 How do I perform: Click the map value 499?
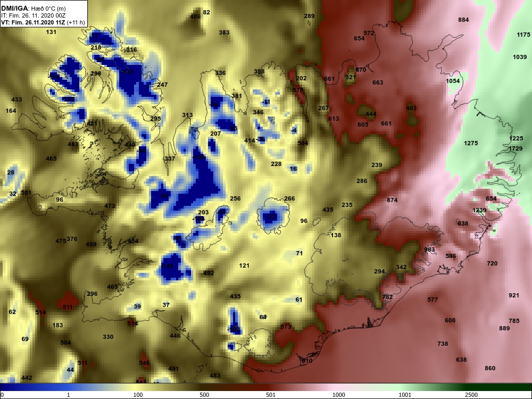tap(91, 244)
